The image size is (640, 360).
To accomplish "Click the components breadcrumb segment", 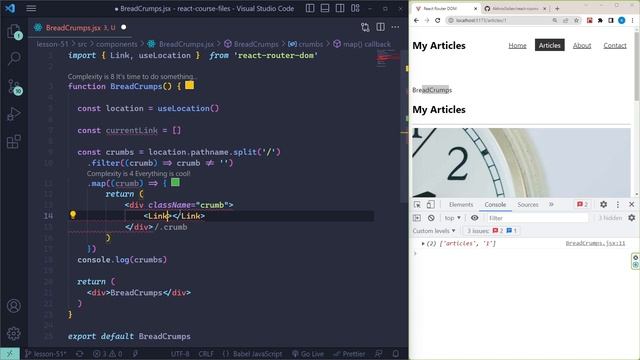I will [x=116, y=44].
